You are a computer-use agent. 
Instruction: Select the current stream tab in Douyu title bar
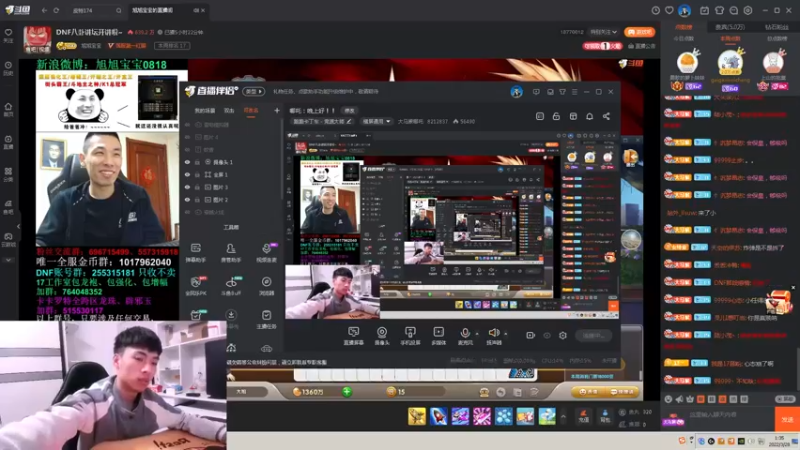coord(168,10)
